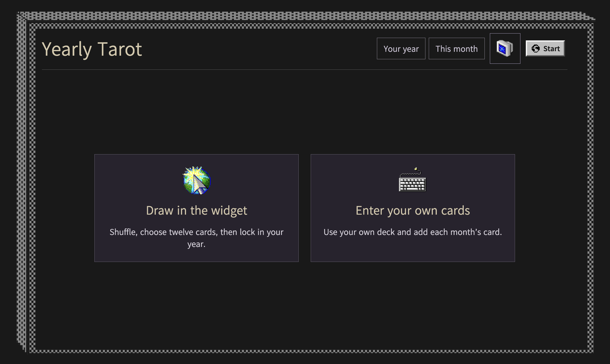Viewport: 610px width, 364px height.
Task: Choose Draw in the widget option
Action: pos(197,208)
